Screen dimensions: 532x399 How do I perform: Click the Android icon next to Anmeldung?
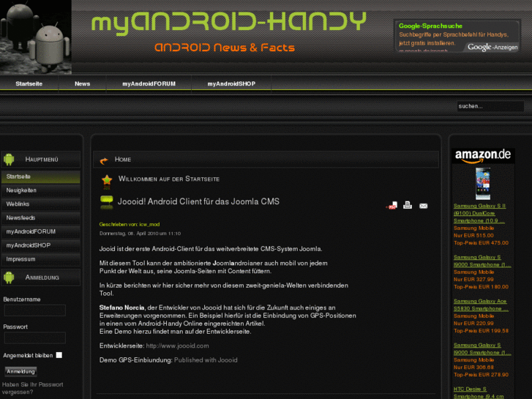tap(9, 277)
